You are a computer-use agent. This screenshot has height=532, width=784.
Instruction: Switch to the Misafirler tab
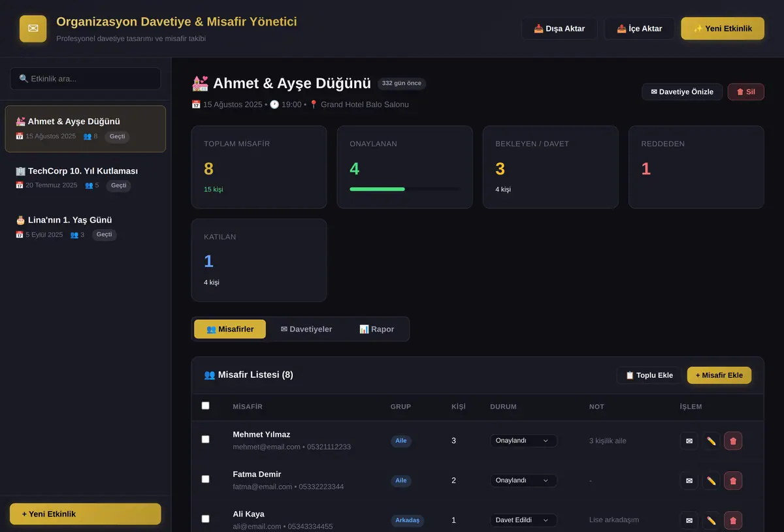(230, 329)
